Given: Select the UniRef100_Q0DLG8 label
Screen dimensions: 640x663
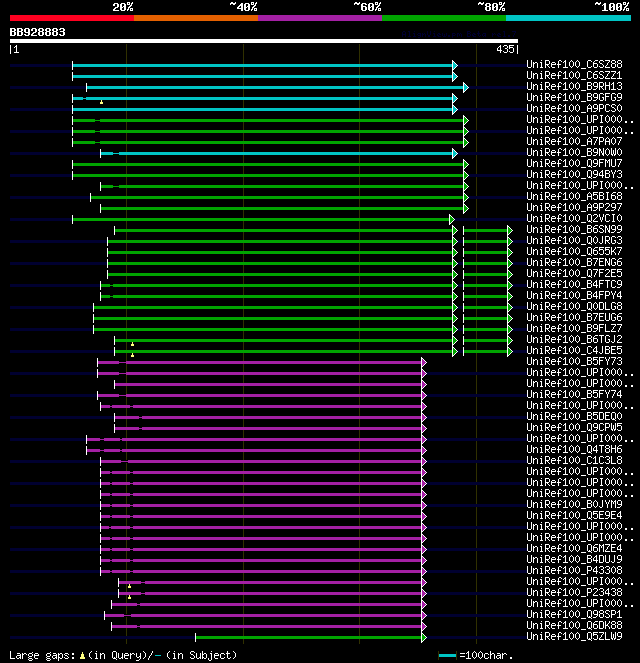Looking at the screenshot, I should pos(574,306).
